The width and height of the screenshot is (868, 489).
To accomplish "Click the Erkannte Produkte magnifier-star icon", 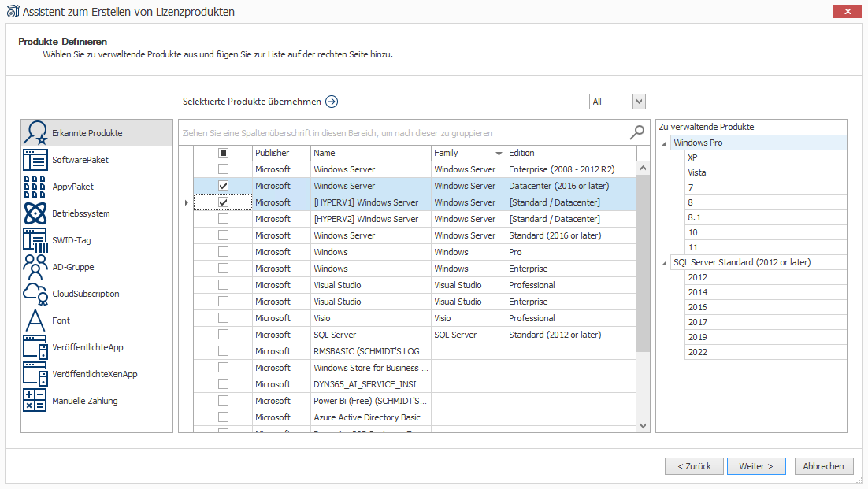I will tap(35, 133).
